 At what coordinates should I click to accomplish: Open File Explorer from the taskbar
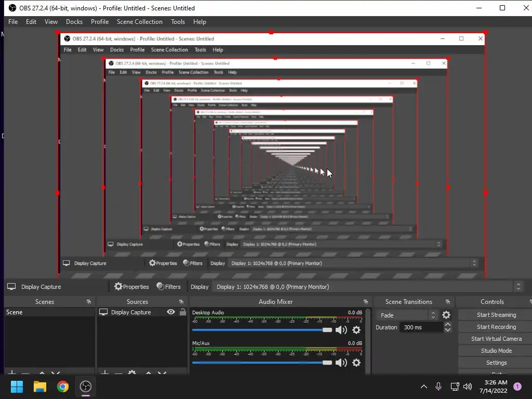tap(39, 387)
